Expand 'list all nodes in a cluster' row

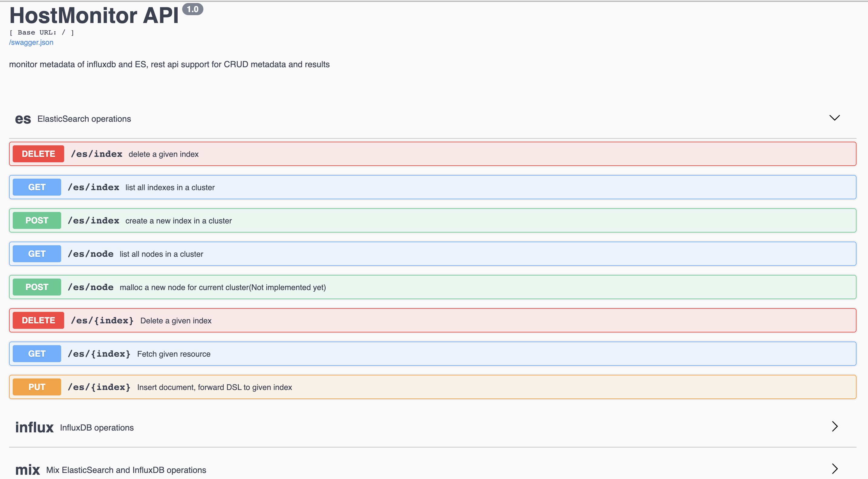coord(161,254)
